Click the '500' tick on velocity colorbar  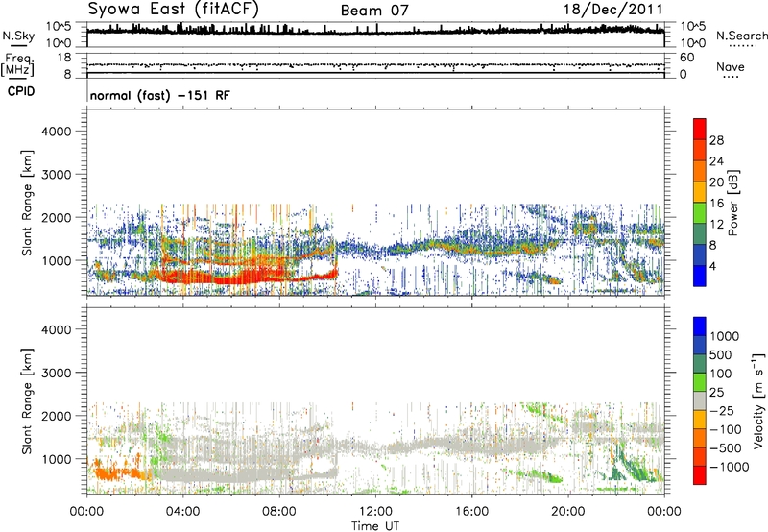pos(721,355)
